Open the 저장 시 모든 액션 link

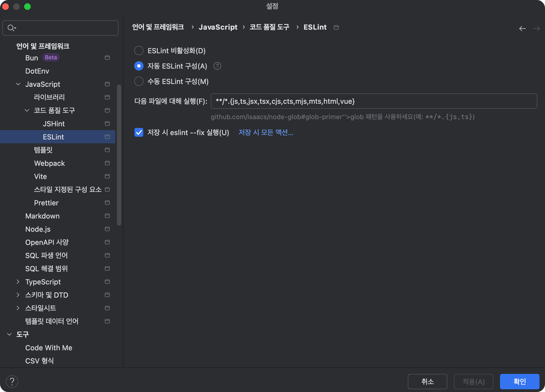point(266,133)
